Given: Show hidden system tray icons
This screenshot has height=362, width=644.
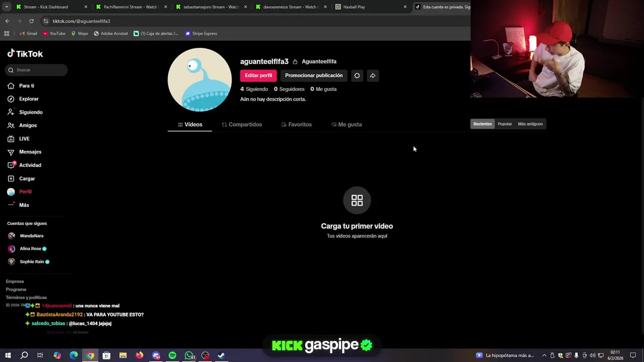Looking at the screenshot, I should pyautogui.click(x=544, y=355).
